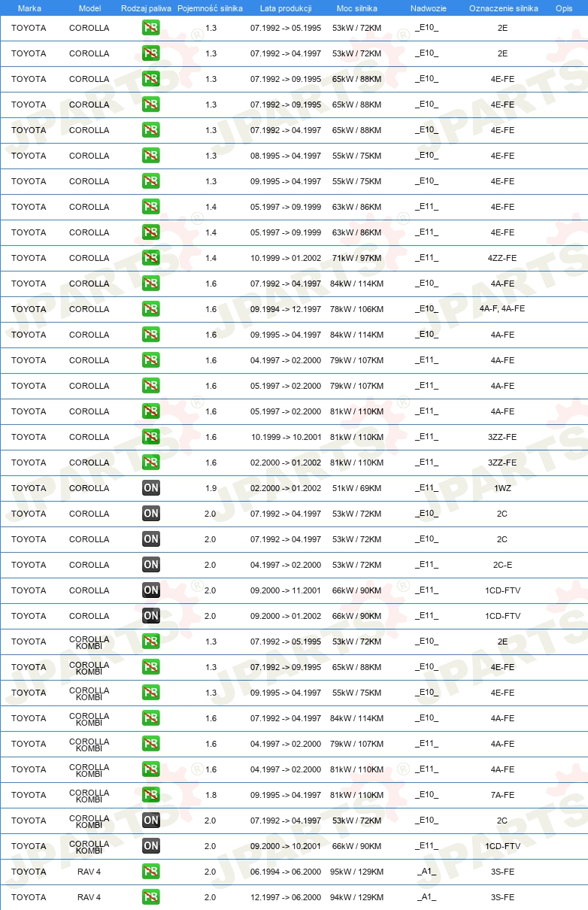
Task: Click the Rodzaj paliwa column header
Action: (146, 8)
